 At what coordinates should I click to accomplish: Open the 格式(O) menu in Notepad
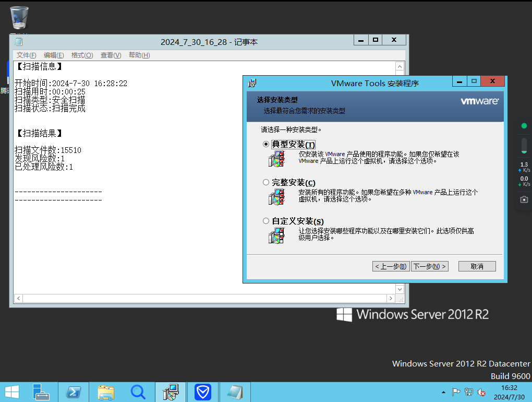click(82, 55)
